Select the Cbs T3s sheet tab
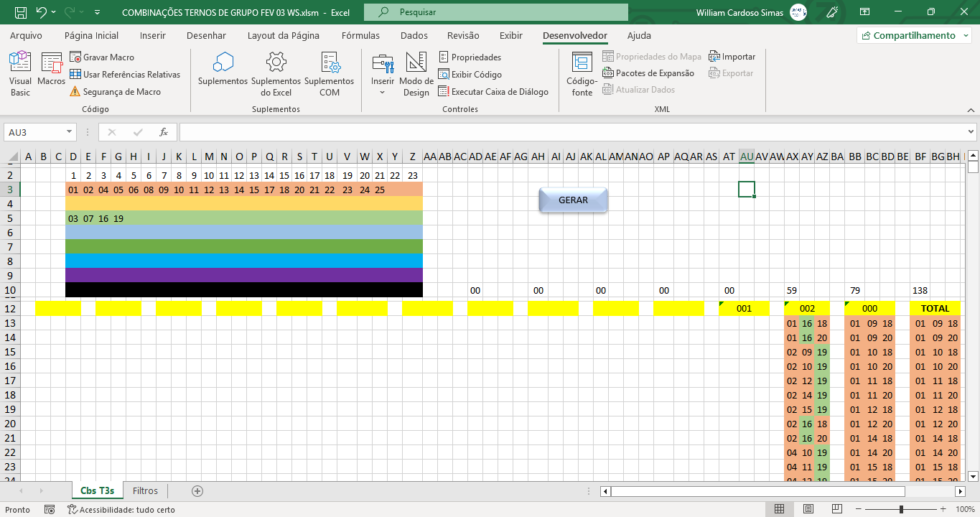 (x=97, y=490)
